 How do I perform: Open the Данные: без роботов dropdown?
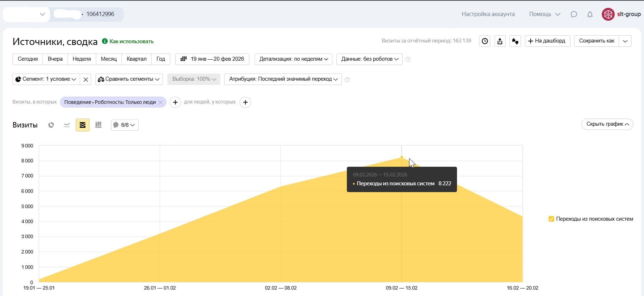point(369,59)
